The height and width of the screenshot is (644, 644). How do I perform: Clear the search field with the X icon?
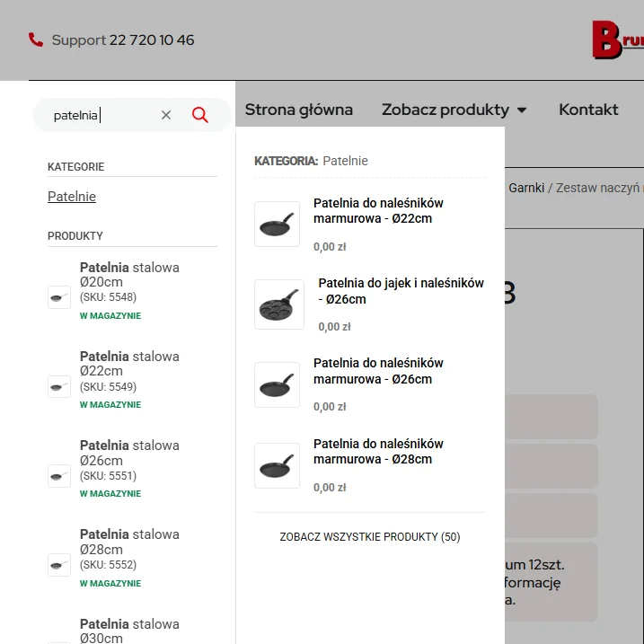166,115
